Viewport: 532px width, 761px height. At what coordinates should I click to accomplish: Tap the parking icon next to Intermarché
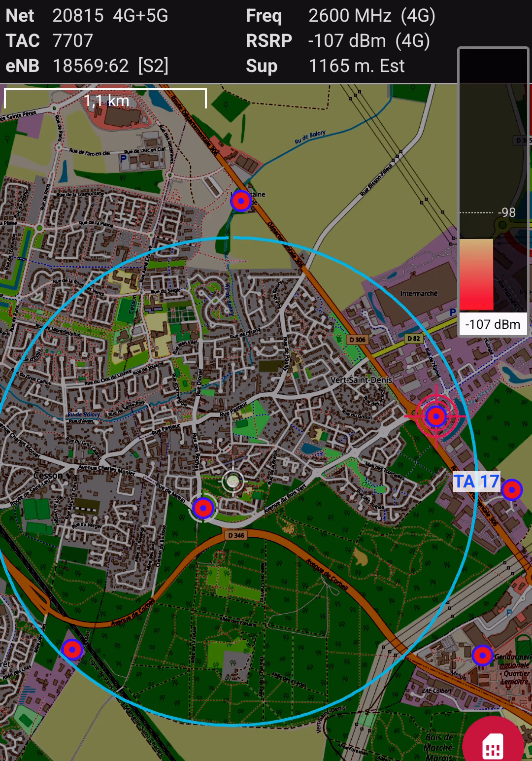pyautogui.click(x=453, y=312)
